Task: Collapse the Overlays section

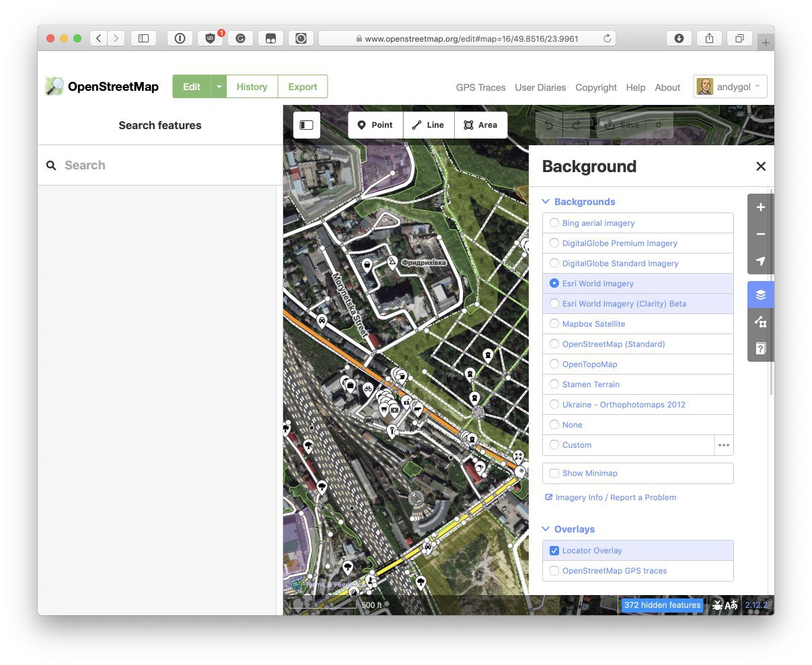Action: click(x=568, y=529)
